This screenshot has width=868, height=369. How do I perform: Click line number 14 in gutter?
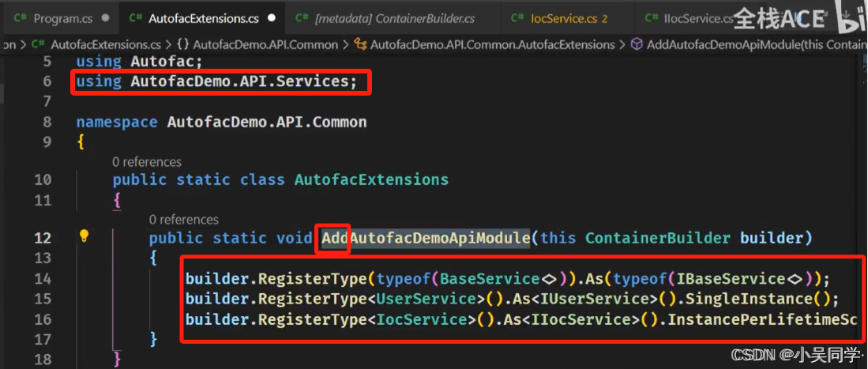[x=43, y=278]
